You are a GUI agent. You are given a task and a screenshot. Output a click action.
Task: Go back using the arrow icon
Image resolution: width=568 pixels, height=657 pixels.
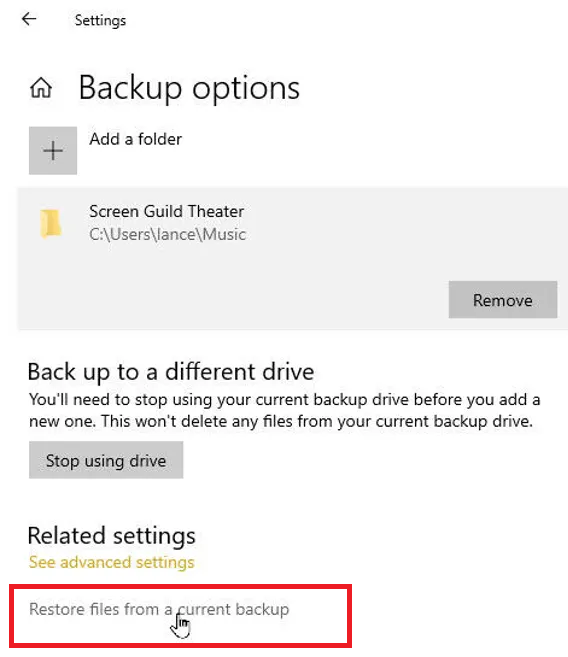(x=29, y=19)
